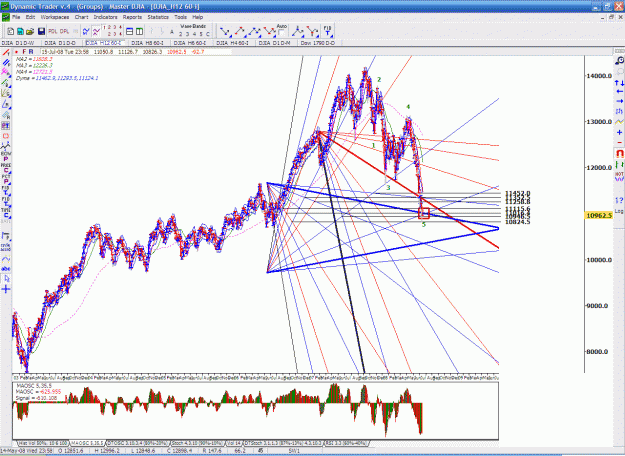Screen dimensions: 625x456
Task: Click the PDL toolbar button
Action: point(53,31)
